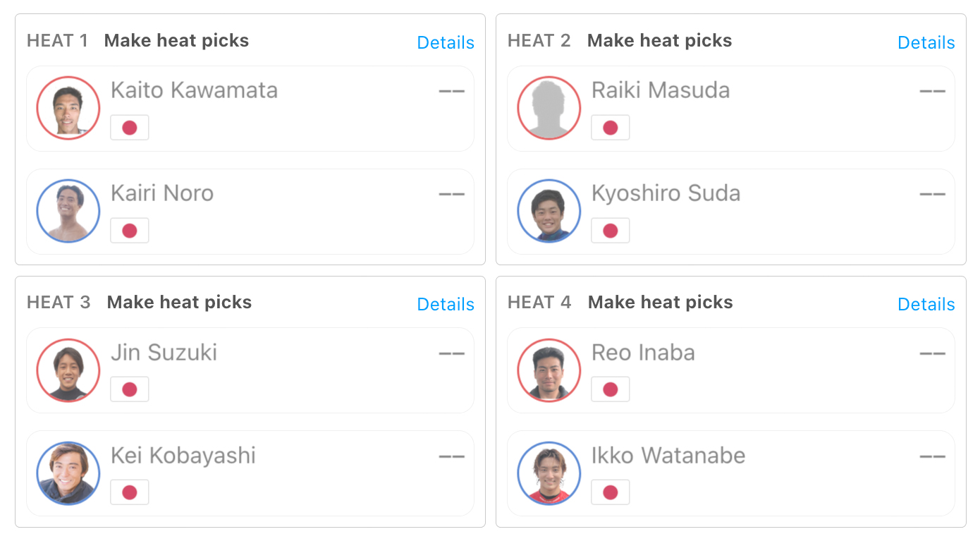Click Kairi Noro's avatar photo

point(68,211)
